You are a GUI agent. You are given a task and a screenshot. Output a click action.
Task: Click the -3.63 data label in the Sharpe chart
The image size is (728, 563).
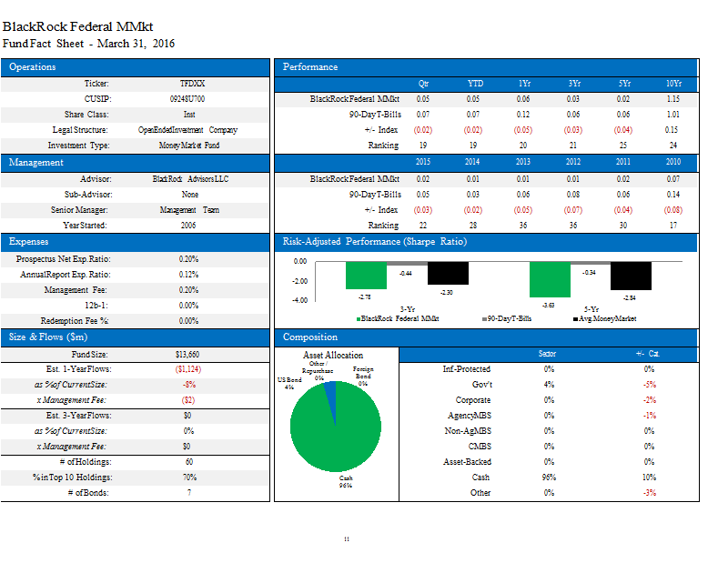point(549,305)
